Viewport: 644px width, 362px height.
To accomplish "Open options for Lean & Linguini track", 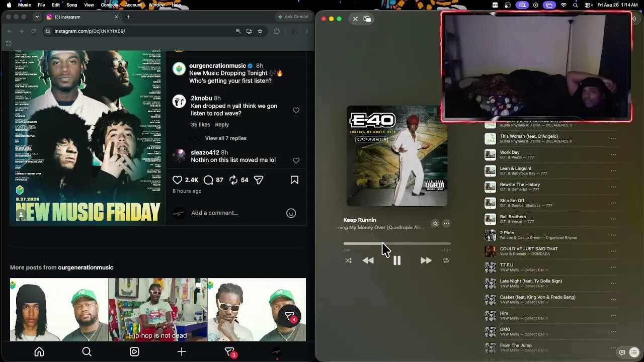I will [x=613, y=171].
